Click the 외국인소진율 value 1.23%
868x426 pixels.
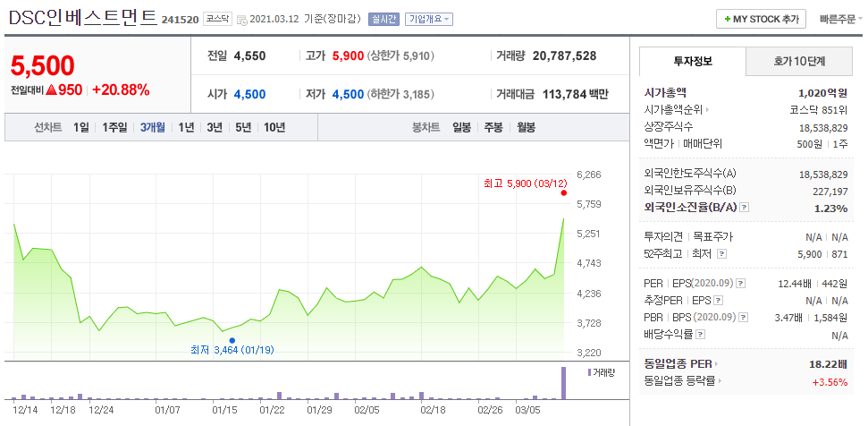[833, 209]
